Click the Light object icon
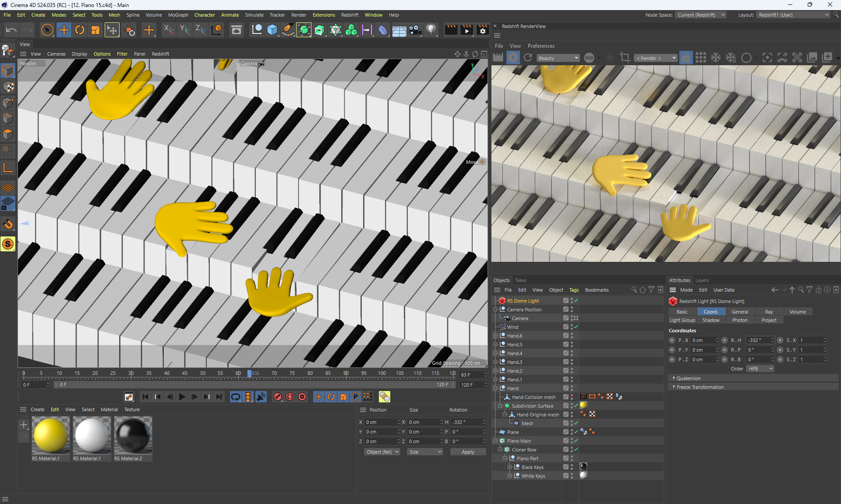The width and height of the screenshot is (841, 504). pos(431,30)
